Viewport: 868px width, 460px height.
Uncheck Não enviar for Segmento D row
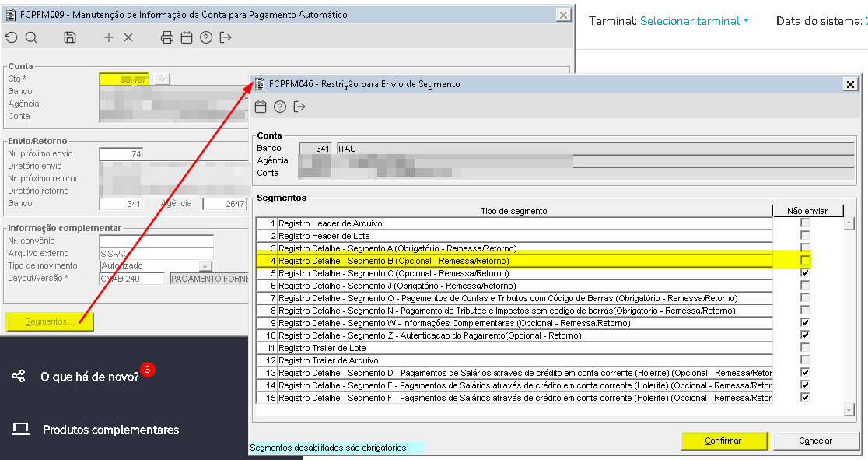805,372
